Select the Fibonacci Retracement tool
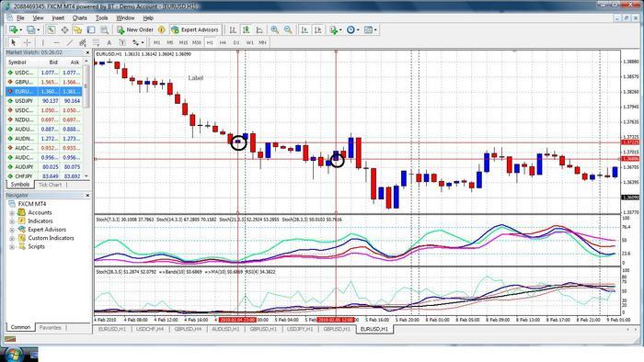Screen dimensions: 644x362 pos(96,42)
